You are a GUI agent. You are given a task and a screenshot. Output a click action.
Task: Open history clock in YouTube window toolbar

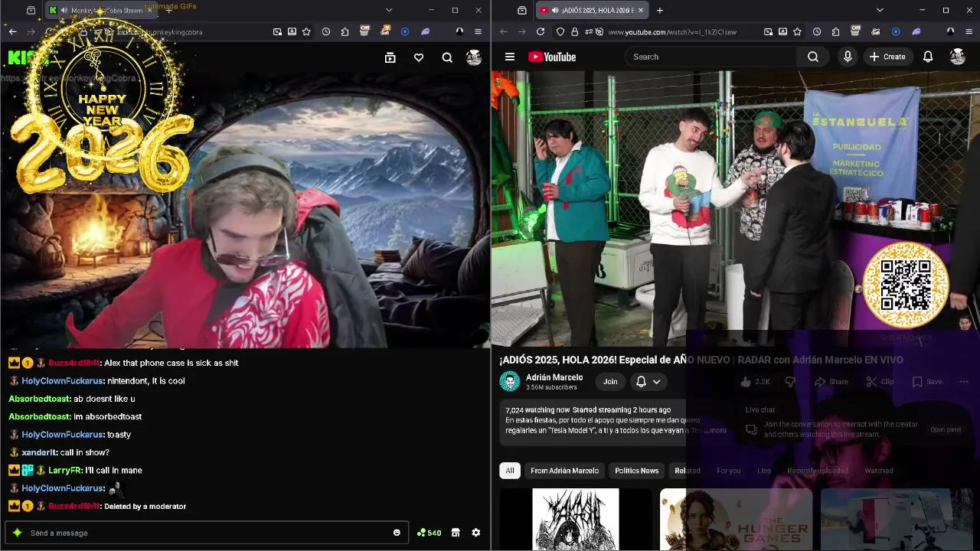point(817,32)
